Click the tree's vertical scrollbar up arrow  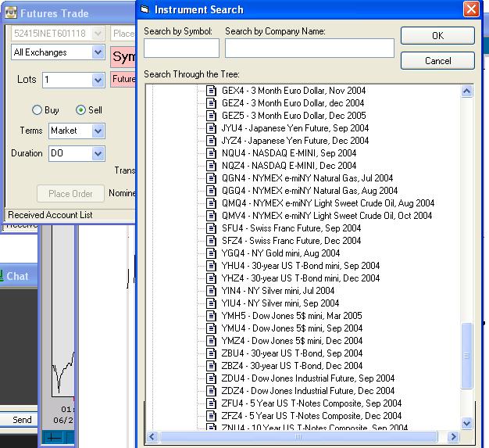tap(467, 91)
